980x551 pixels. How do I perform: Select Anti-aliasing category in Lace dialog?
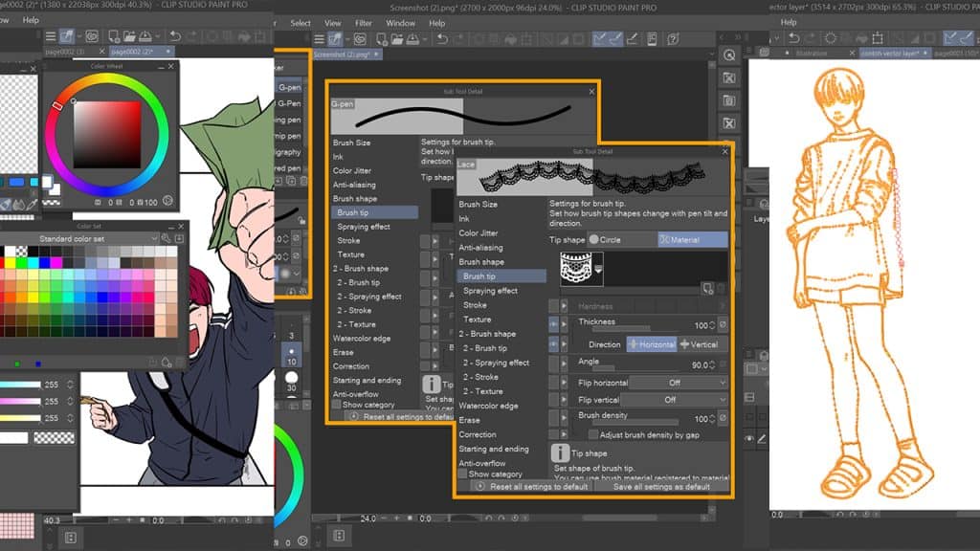tap(480, 248)
